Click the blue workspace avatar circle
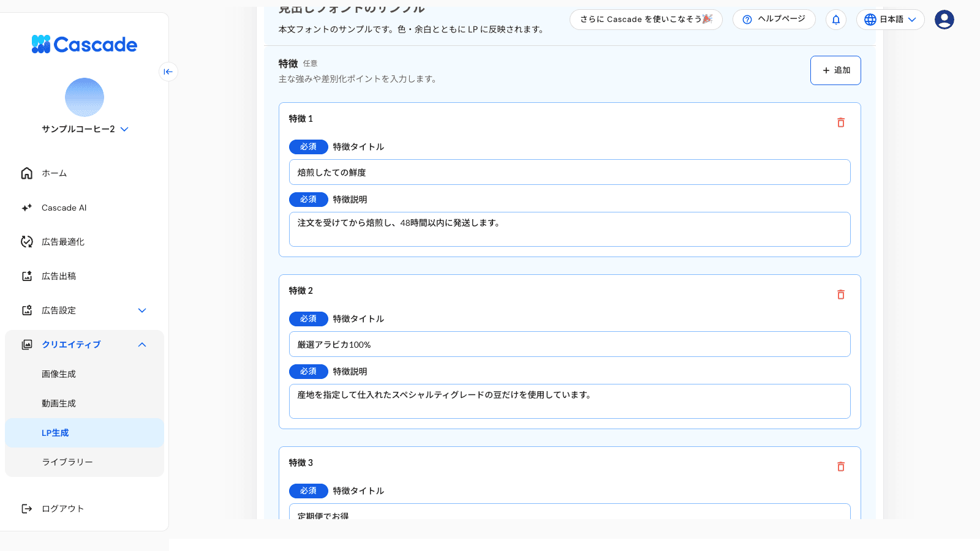 [85, 97]
